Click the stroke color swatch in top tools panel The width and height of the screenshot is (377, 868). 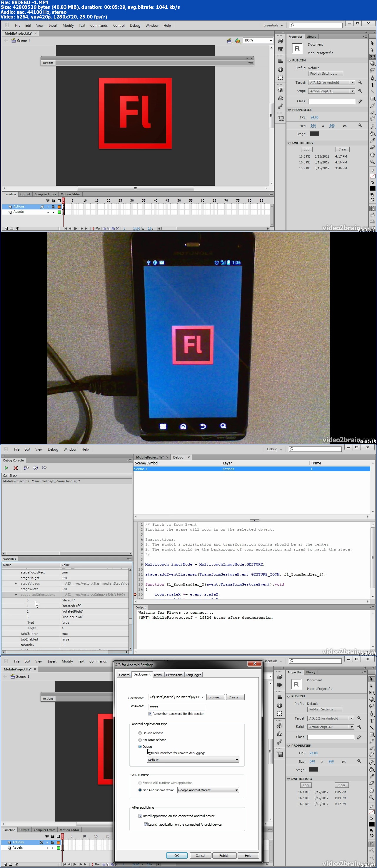click(372, 176)
